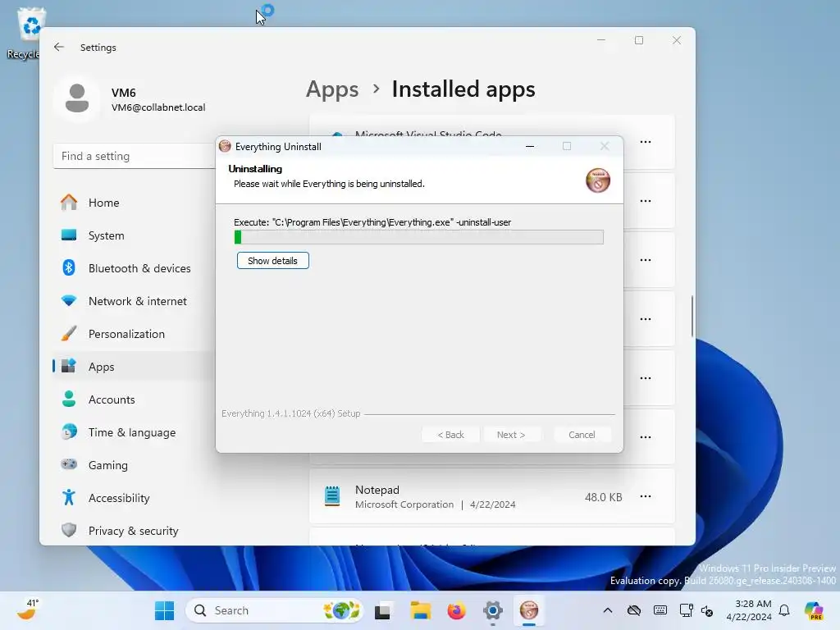Click the taskbar Search box
The height and width of the screenshot is (630, 840).
tap(274, 610)
